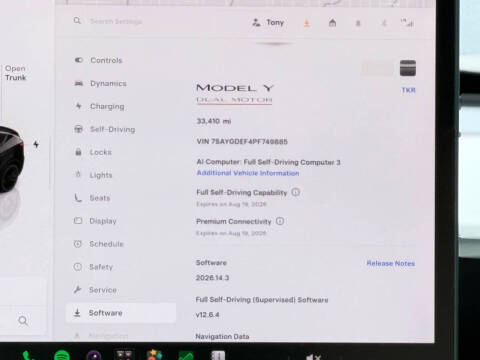Go to Lights settings
The image size is (480, 360).
93,175
